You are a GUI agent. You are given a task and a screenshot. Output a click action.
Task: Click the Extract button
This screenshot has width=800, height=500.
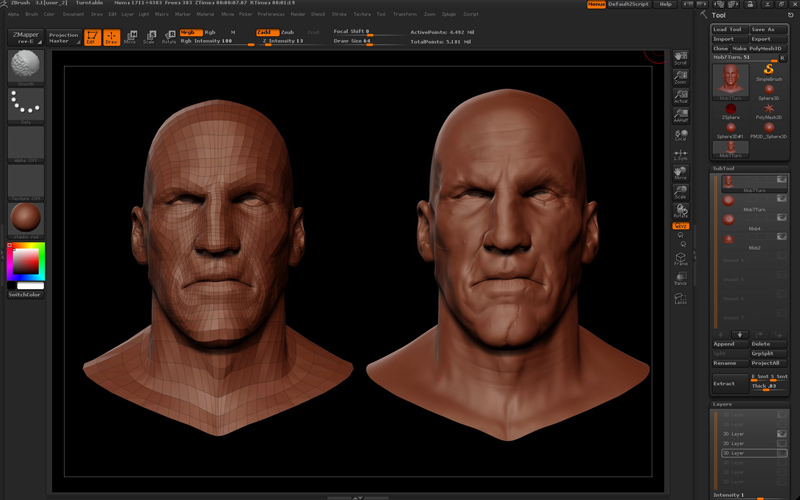click(730, 384)
